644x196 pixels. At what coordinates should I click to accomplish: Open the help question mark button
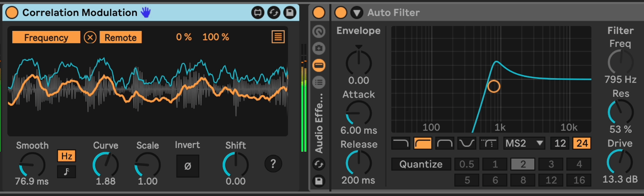tap(273, 164)
